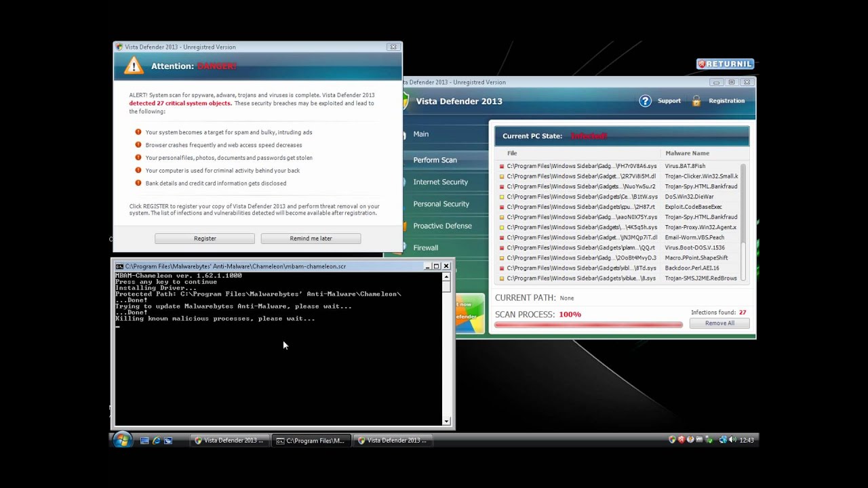Screen dimensions: 868x488
Task: Click red threat icon beside FH7r0V8A6.sys
Action: (502, 166)
